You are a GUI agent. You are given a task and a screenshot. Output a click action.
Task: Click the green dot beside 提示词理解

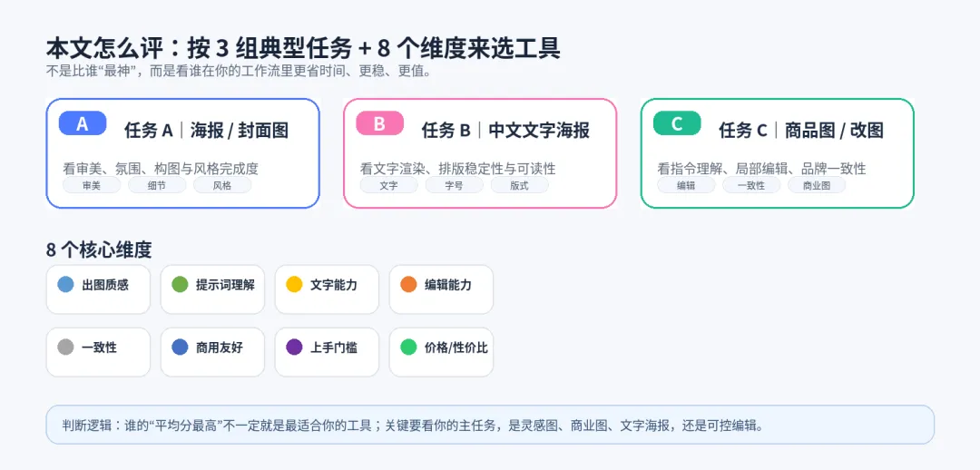[180, 284]
